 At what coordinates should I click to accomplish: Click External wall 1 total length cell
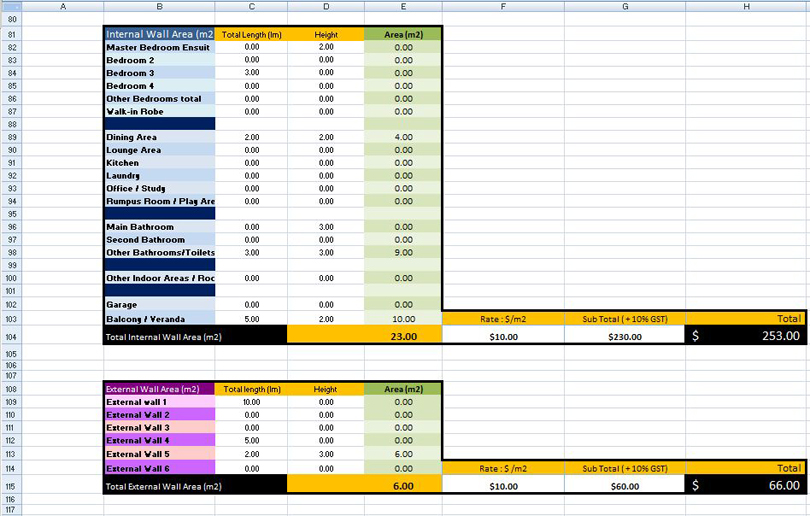point(251,402)
